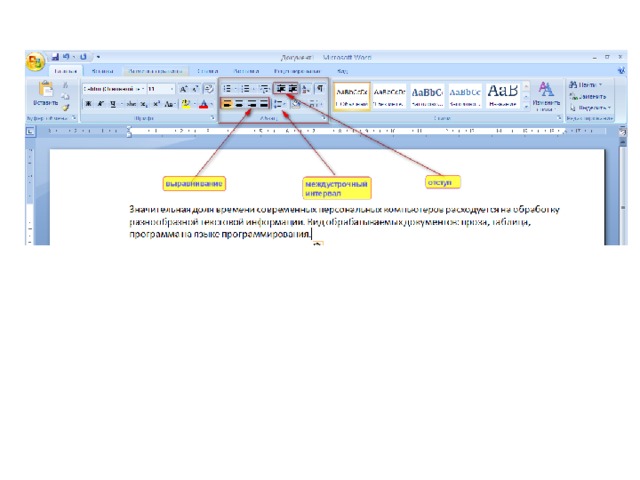Click the red font color button

point(203,103)
